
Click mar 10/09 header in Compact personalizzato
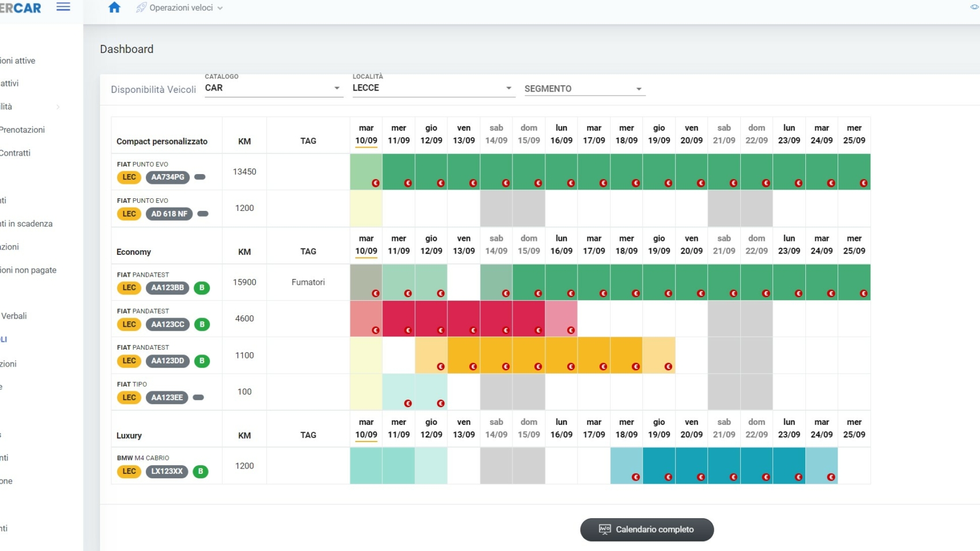(366, 134)
